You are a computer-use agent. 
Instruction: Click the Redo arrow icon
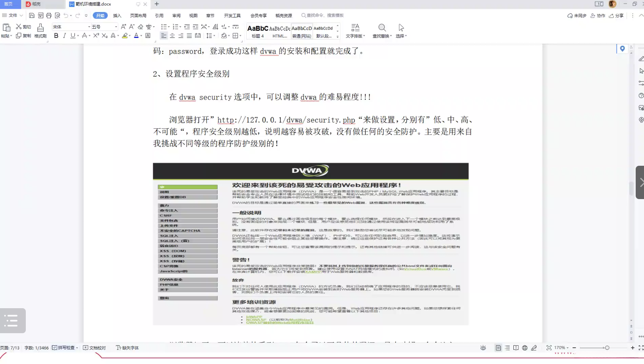coord(77,15)
